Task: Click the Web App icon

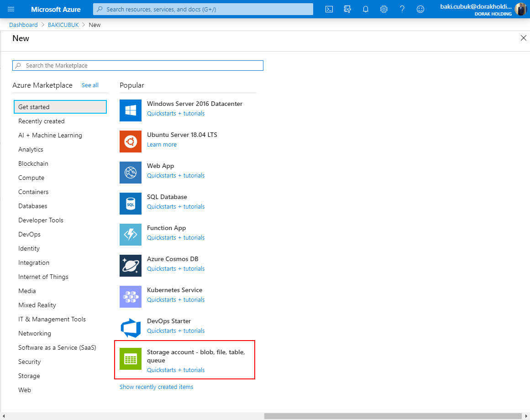Action: (131, 173)
